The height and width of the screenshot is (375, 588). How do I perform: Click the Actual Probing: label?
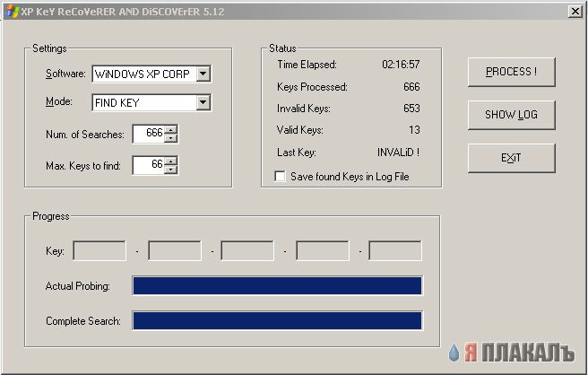pyautogui.click(x=78, y=286)
